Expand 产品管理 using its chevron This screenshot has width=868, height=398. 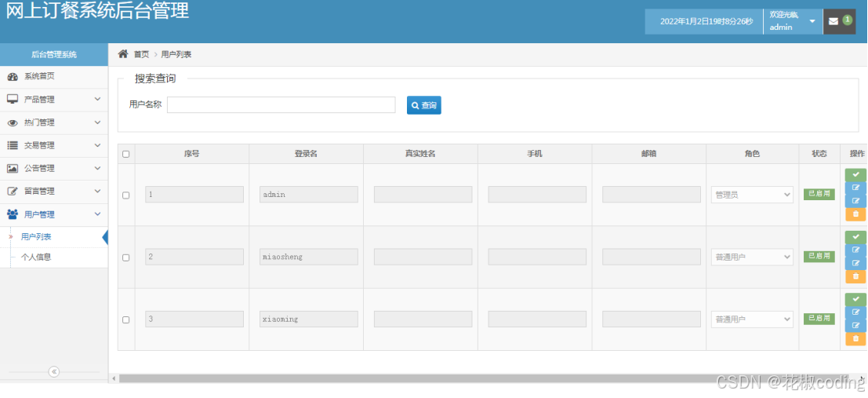pos(97,99)
